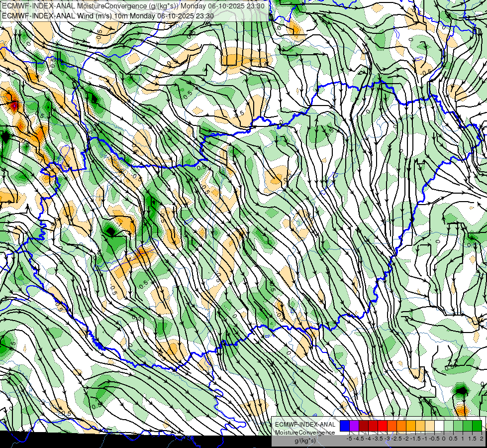Select the orange-red swatch between -3 and -2.5

pyautogui.click(x=392, y=426)
